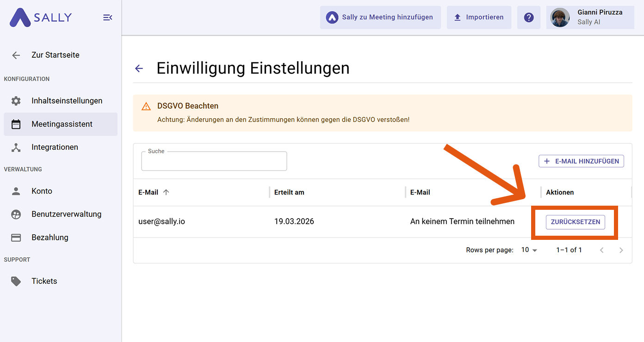Click the Sally logo in the sidebar
The height and width of the screenshot is (342, 644).
41,18
